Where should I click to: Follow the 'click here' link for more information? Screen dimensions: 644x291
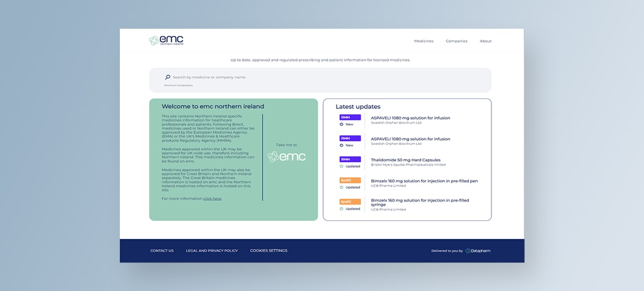click(x=212, y=198)
